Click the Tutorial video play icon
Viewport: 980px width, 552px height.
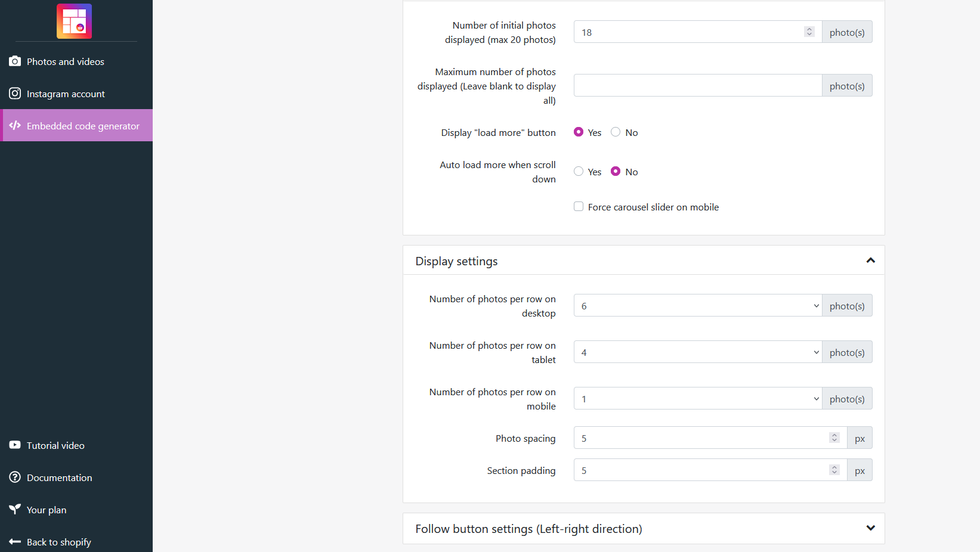(x=15, y=445)
